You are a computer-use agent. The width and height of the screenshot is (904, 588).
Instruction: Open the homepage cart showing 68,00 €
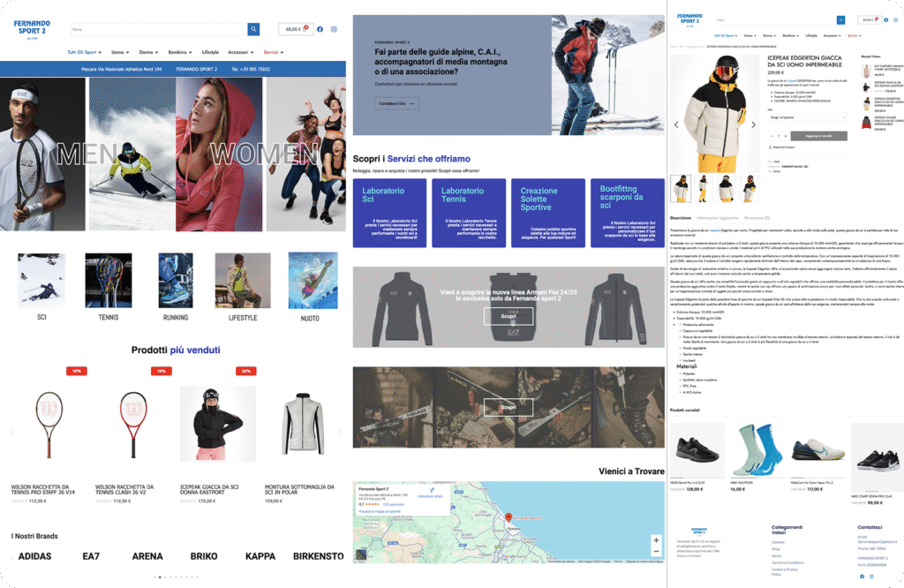[295, 29]
